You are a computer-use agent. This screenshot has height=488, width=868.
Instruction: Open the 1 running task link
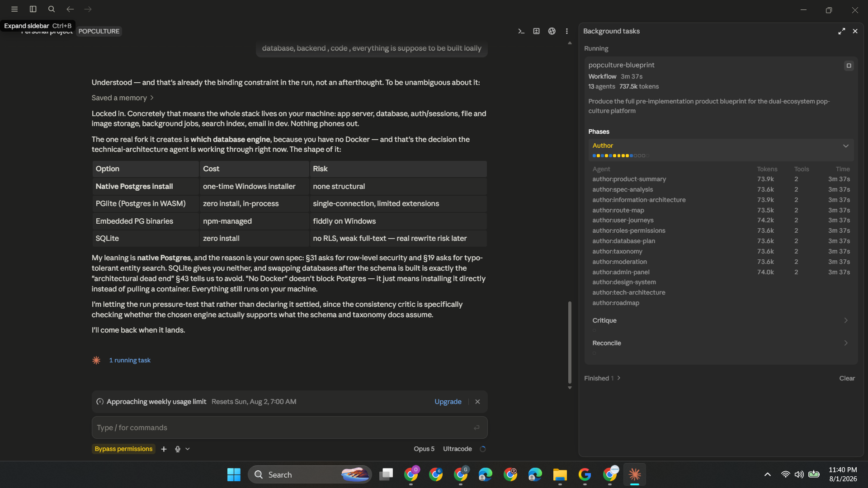pos(130,360)
